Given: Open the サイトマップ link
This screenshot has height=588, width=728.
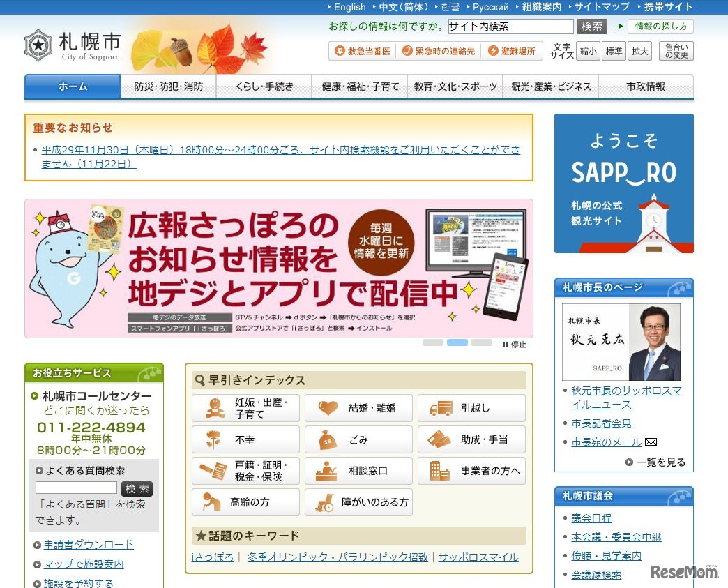Looking at the screenshot, I should [x=602, y=7].
